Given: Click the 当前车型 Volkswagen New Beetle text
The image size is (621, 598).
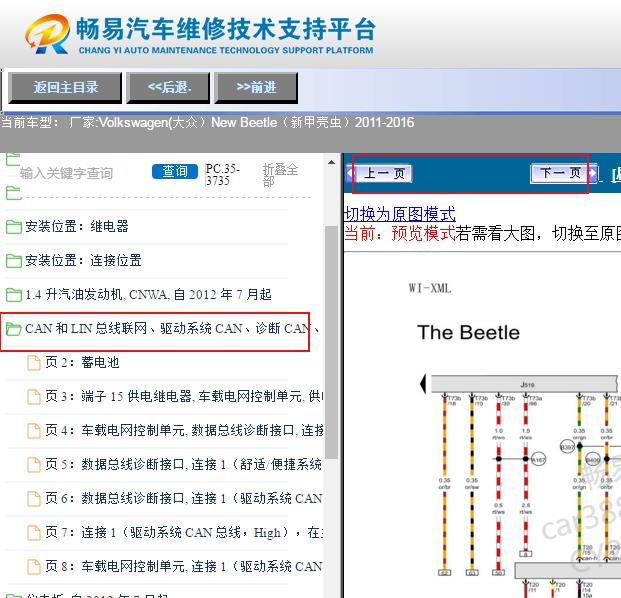Looking at the screenshot, I should click(x=207, y=122).
